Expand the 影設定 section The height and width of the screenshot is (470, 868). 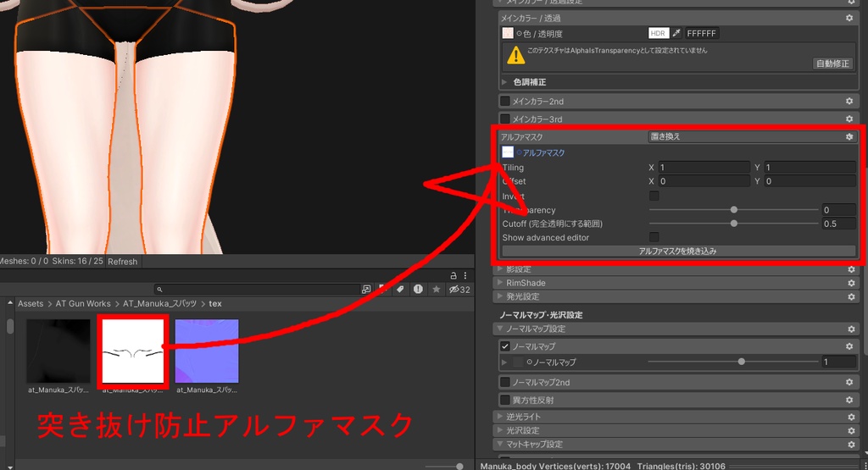click(500, 268)
